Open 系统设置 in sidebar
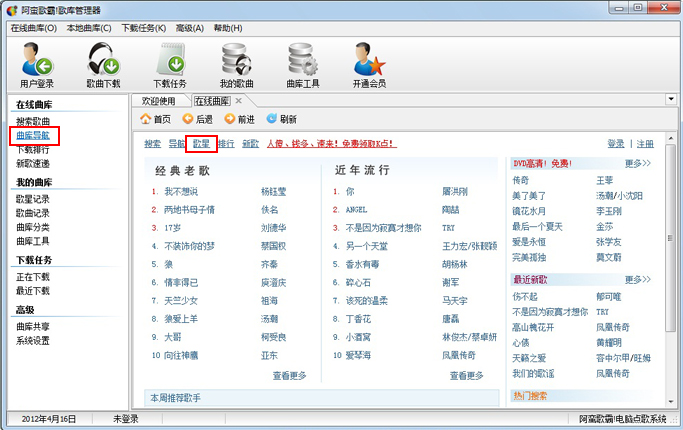 [33, 340]
